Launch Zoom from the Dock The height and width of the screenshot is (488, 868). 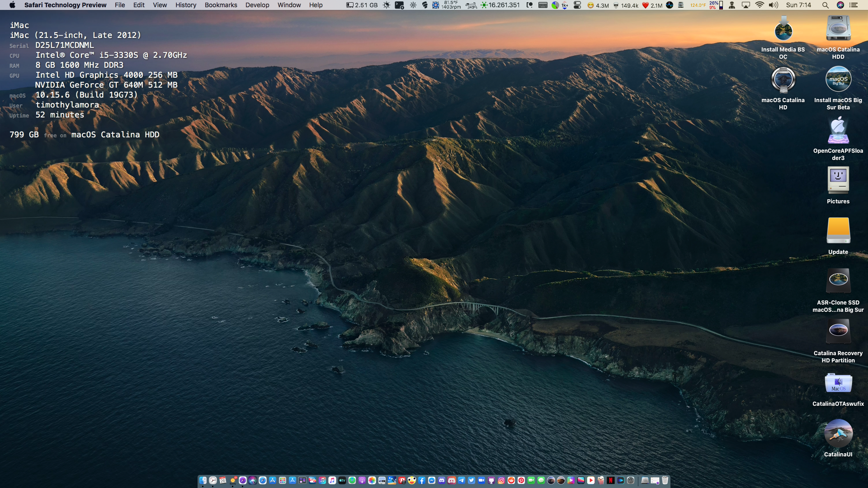pyautogui.click(x=481, y=480)
